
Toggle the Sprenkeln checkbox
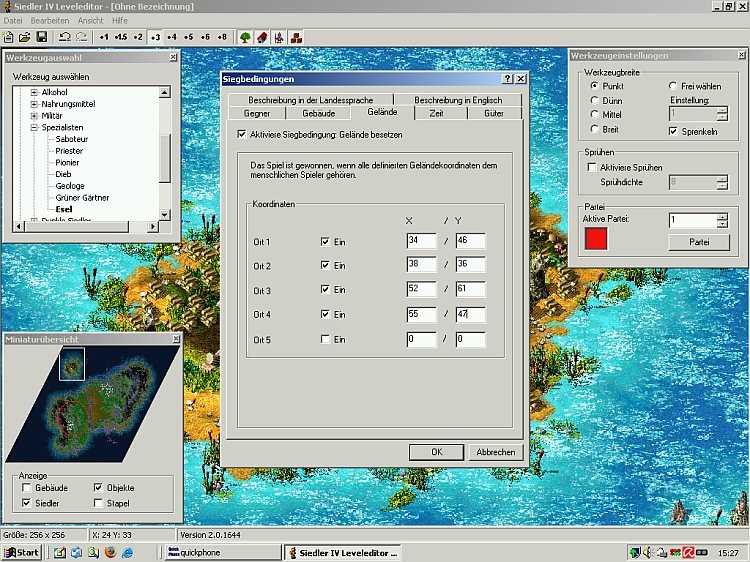pyautogui.click(x=673, y=131)
